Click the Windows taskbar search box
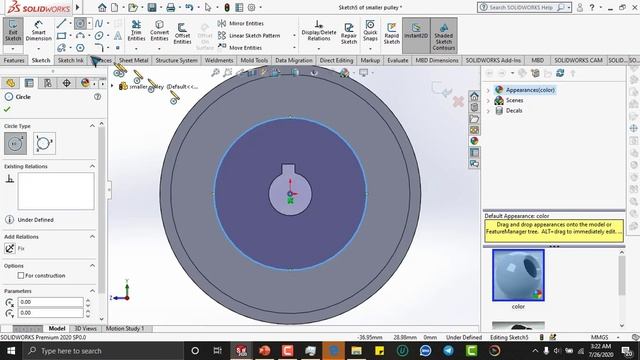 pos(102,351)
